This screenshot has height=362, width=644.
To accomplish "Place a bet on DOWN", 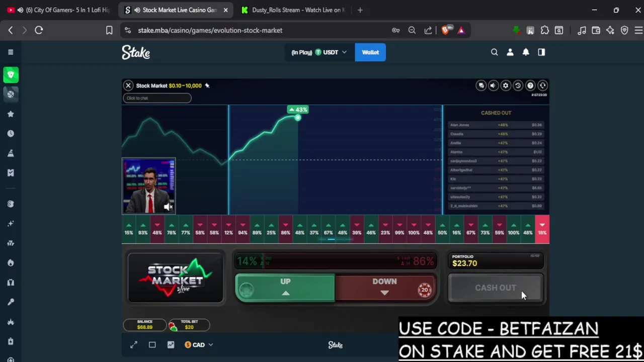I will pyautogui.click(x=385, y=288).
